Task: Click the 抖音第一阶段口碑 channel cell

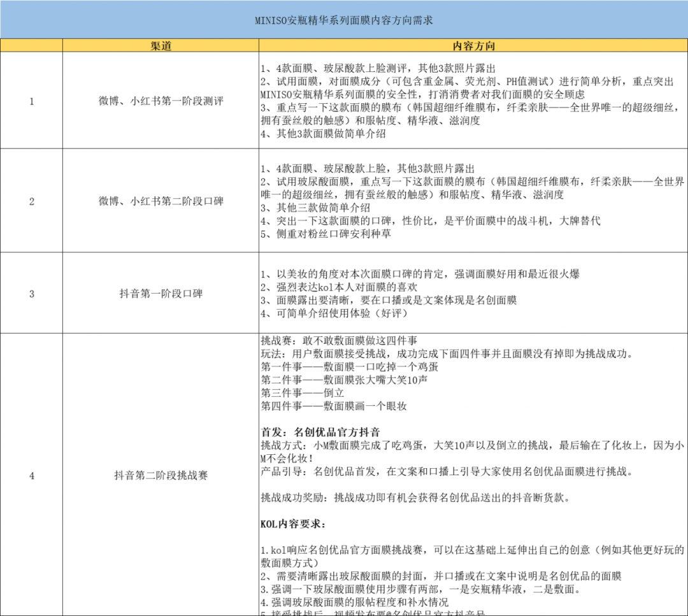Action: point(161,294)
